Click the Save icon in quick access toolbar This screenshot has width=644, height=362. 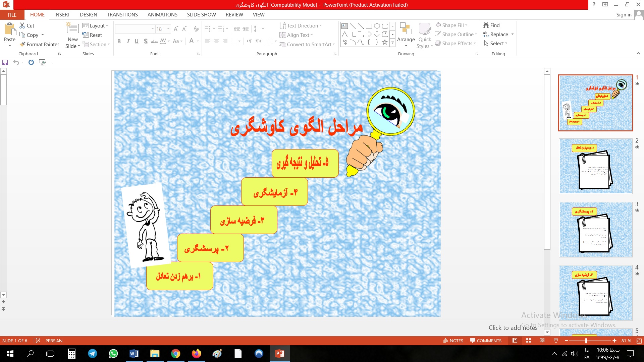coord(5,62)
